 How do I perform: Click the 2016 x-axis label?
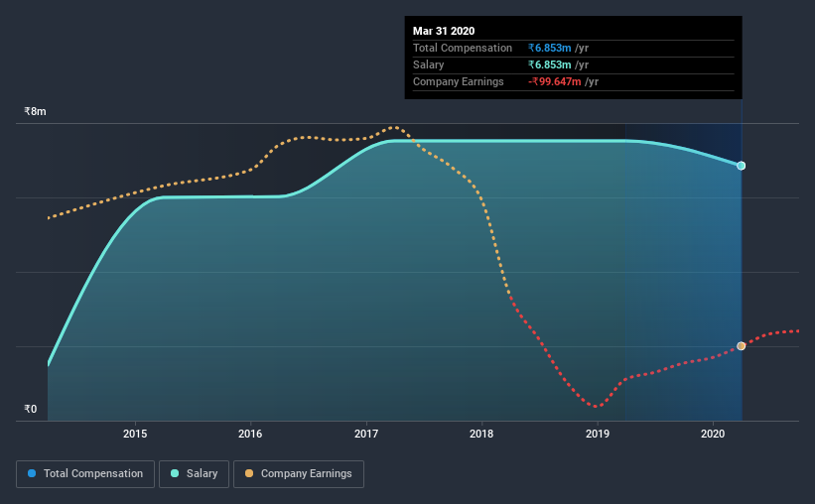point(250,434)
